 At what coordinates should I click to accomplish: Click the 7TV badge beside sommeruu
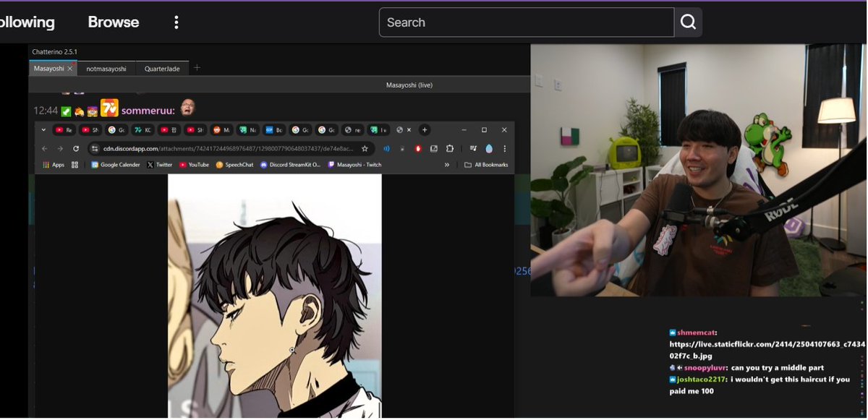pyautogui.click(x=109, y=108)
